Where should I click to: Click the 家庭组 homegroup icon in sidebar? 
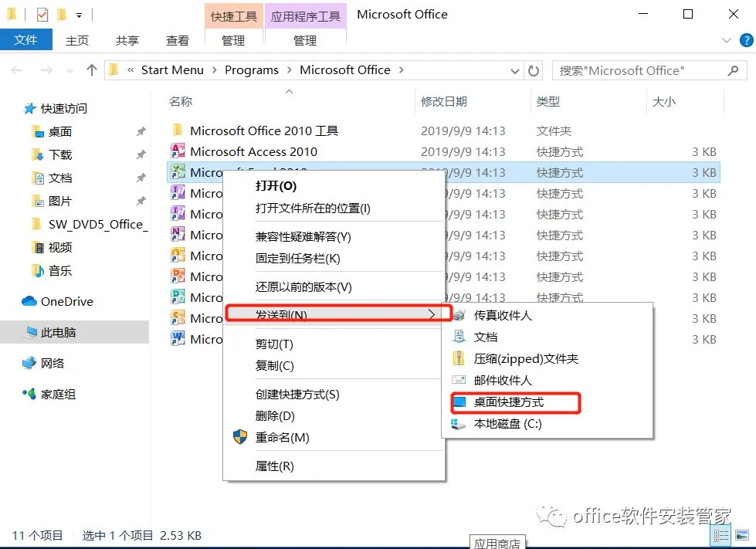click(29, 394)
